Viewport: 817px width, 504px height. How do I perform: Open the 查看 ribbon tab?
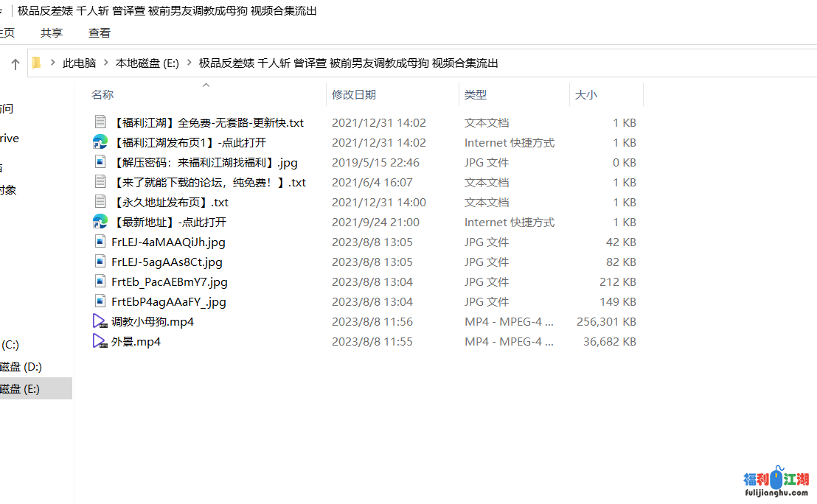coord(100,33)
